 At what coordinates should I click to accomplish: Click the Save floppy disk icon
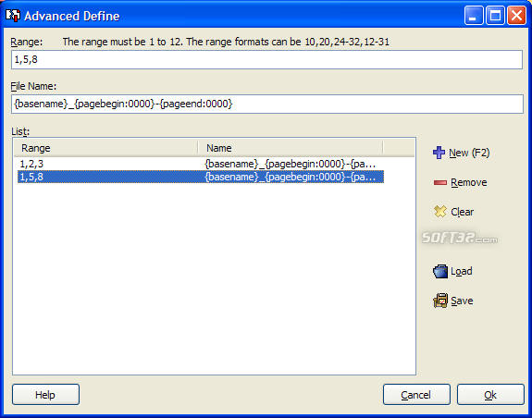click(x=440, y=301)
